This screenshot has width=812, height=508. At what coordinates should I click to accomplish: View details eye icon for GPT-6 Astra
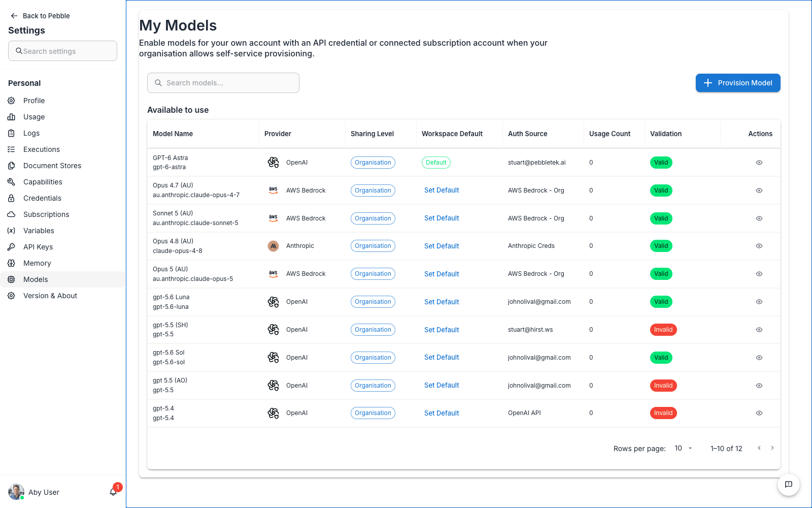tap(759, 163)
